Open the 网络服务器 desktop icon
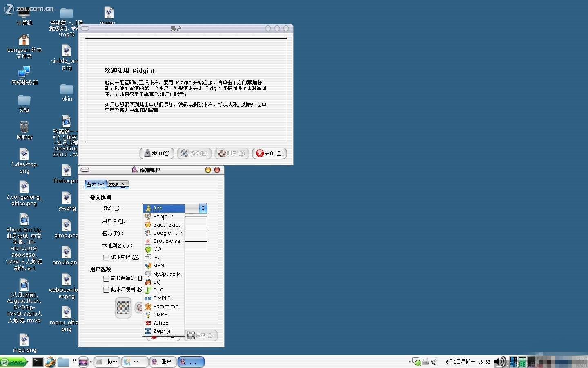Screen dimensions: 588x368 [x=24, y=76]
